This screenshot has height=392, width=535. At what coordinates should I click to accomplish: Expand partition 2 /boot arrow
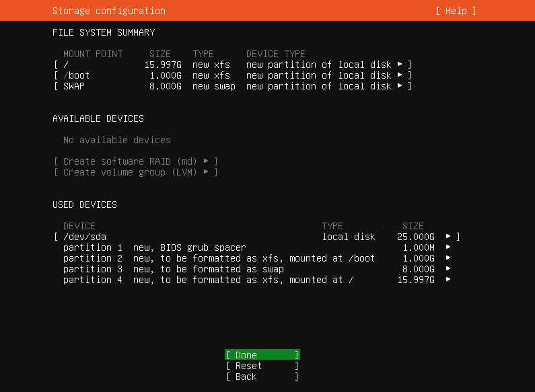[448, 258]
